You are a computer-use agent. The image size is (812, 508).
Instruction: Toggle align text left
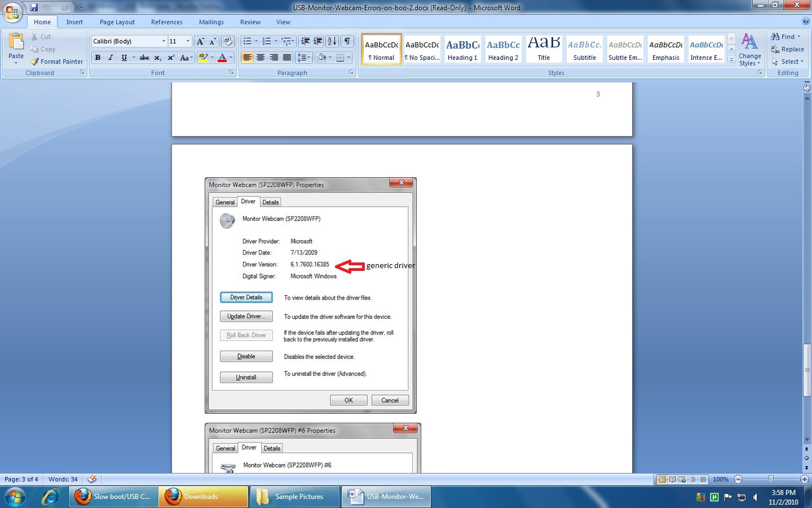pyautogui.click(x=247, y=58)
